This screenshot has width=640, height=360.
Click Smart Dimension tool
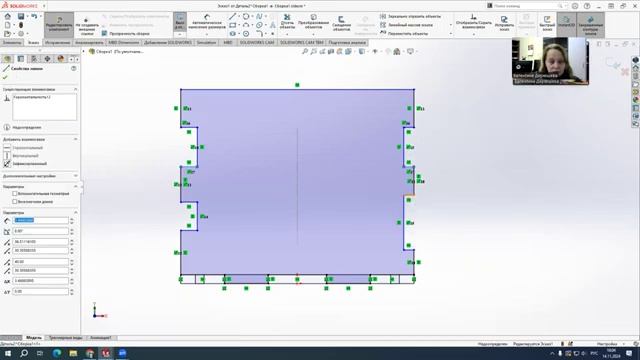207,21
